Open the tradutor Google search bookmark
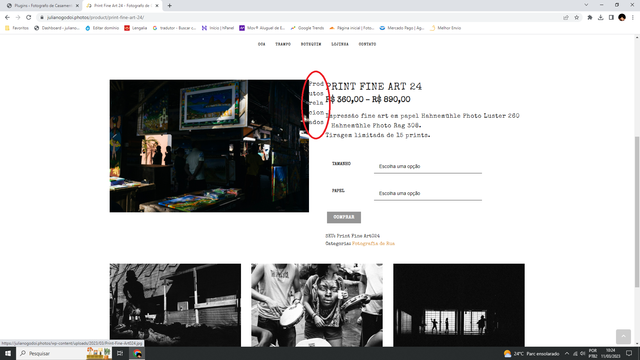Image resolution: width=640 pixels, height=360 pixels. point(174,28)
